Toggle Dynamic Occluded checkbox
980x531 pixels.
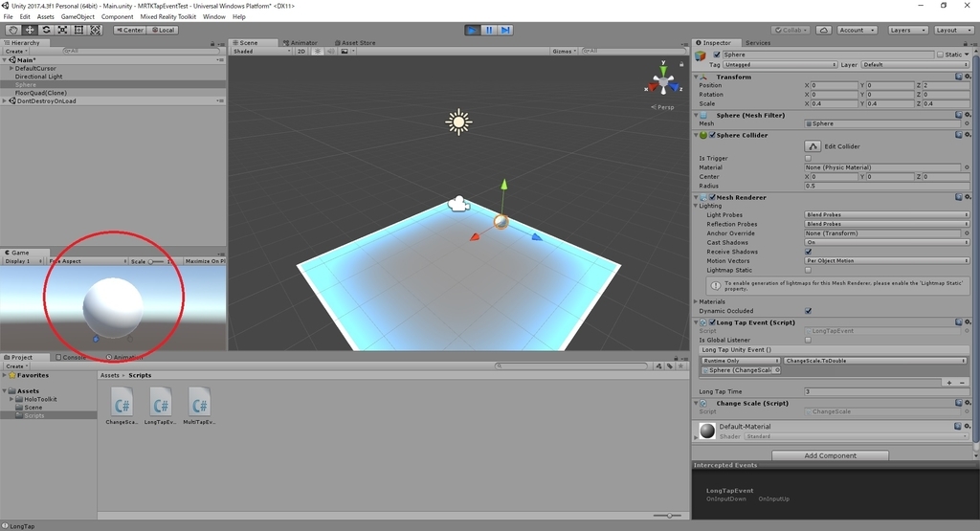coord(808,311)
